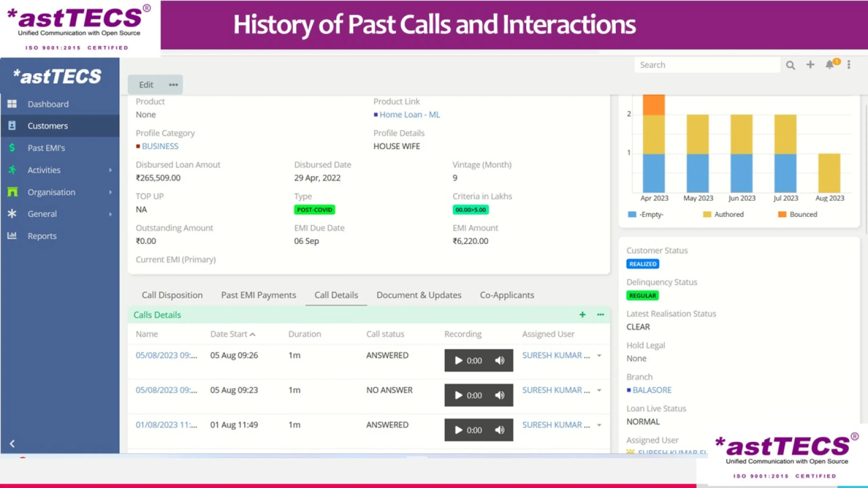Play the NO ANSWER call recording
Screen dimensions: 868x488
click(458, 395)
